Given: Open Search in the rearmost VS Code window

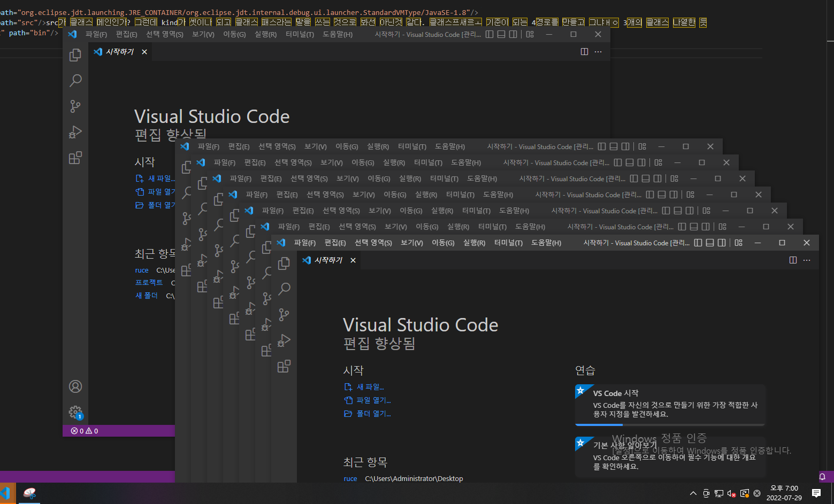Looking at the screenshot, I should point(75,80).
